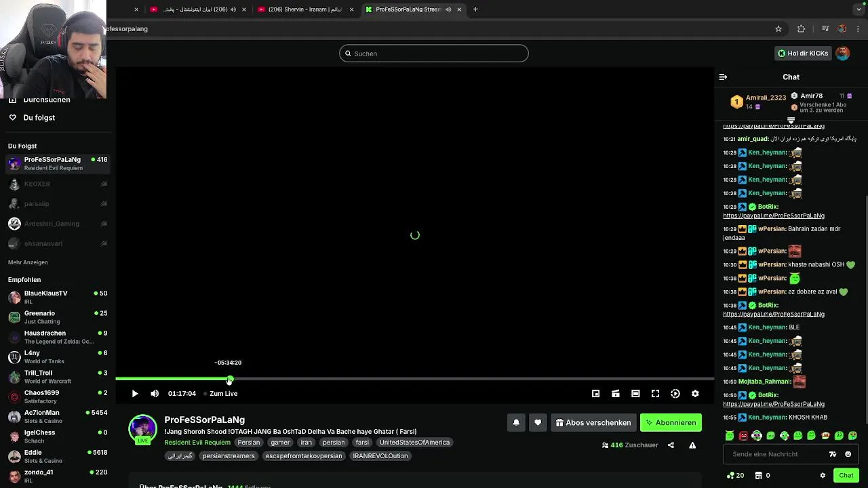
Task: Open the emoji picker in chat input
Action: (x=848, y=454)
